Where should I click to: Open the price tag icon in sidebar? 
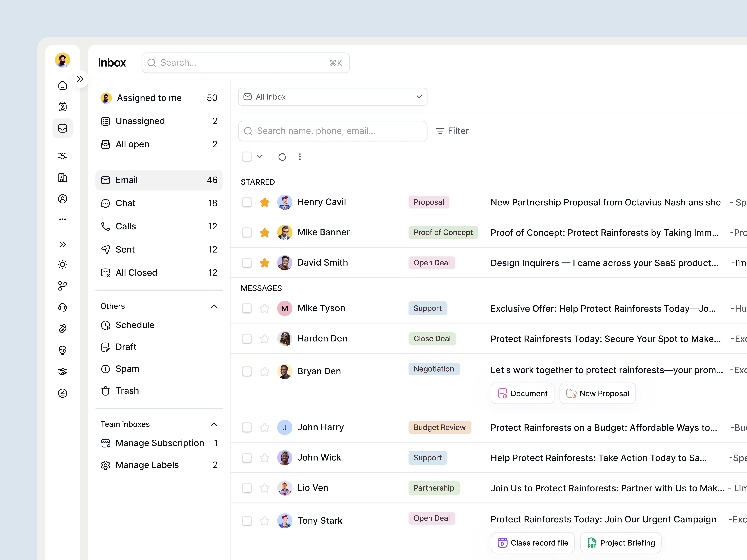point(62,329)
